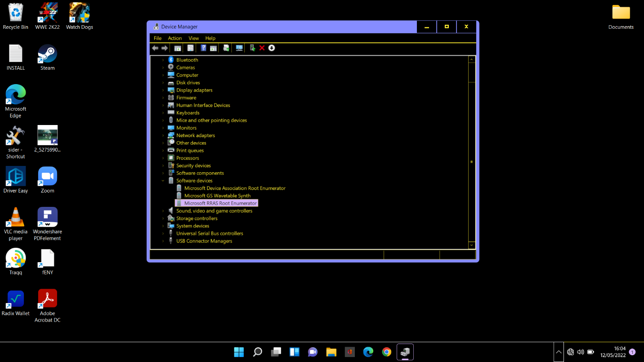Open taskbar Search
Viewport: 644px width, 362px height.
(x=258, y=352)
